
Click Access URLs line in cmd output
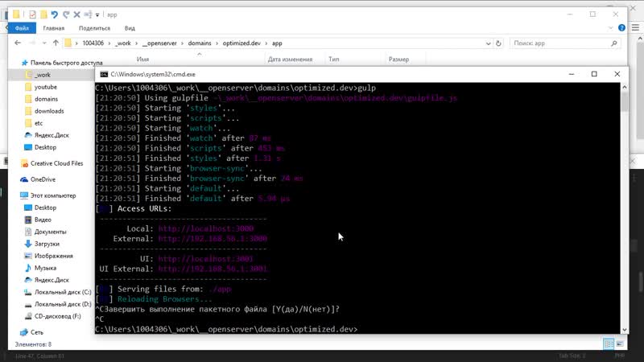[144, 208]
